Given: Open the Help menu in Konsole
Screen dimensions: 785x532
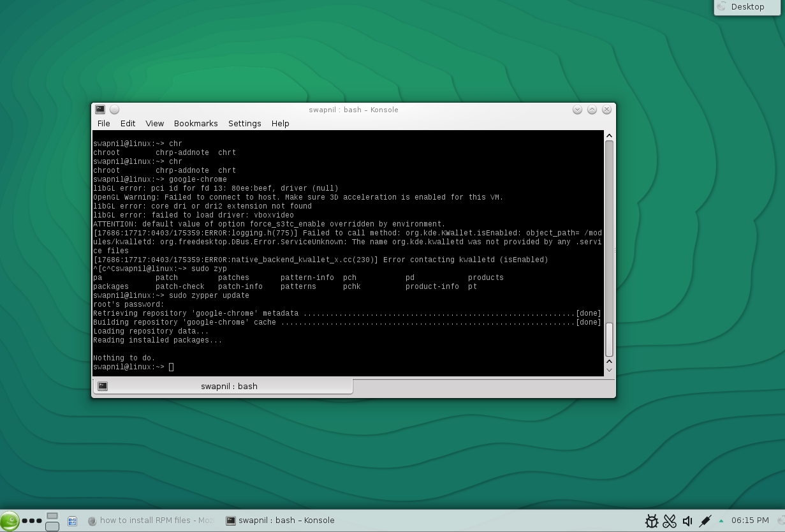Looking at the screenshot, I should point(281,124).
